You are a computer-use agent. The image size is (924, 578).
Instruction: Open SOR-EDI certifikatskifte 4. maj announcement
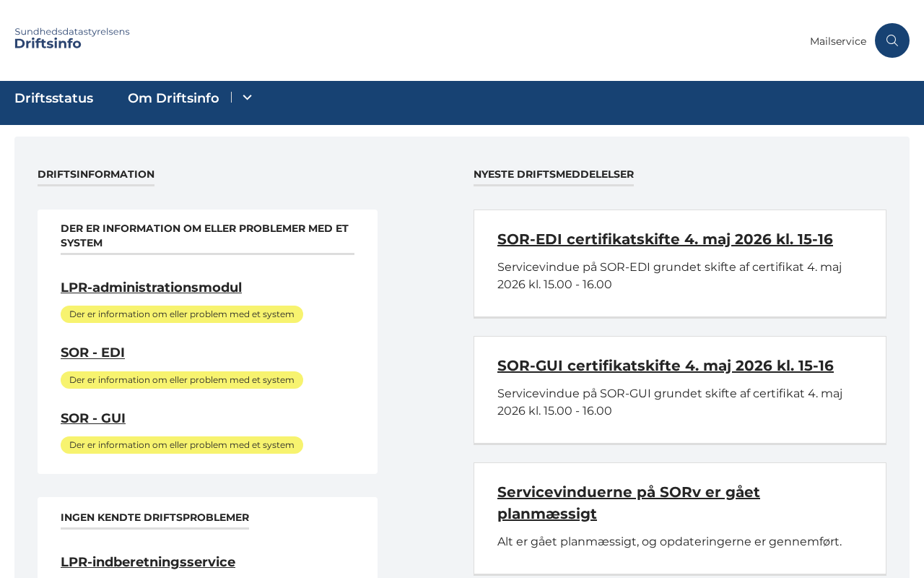(x=665, y=239)
